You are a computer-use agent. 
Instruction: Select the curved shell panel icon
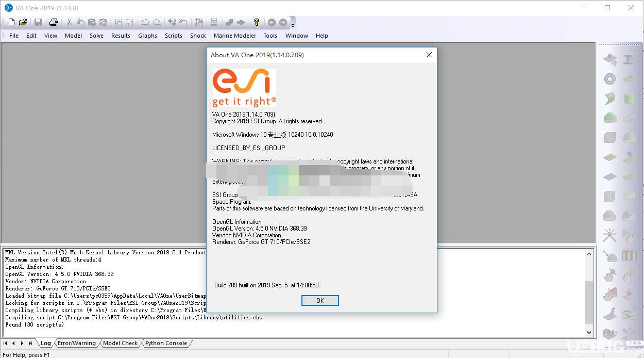coord(610,98)
